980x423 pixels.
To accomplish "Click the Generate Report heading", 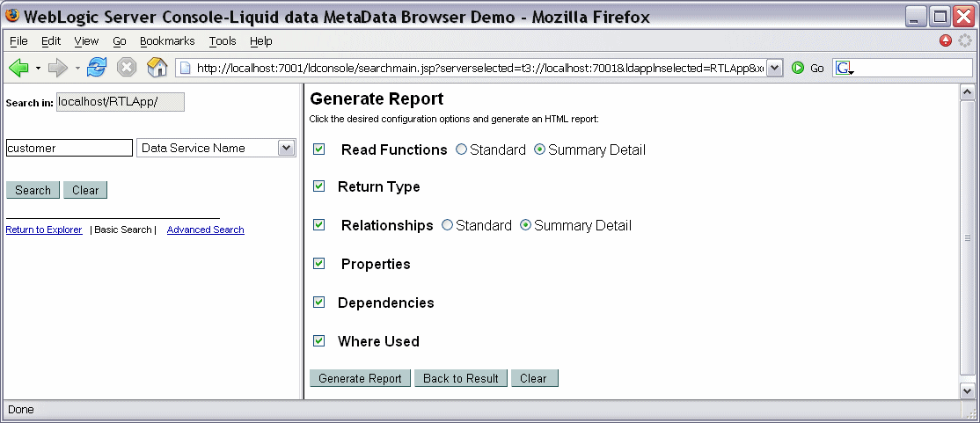I will click(x=377, y=98).
